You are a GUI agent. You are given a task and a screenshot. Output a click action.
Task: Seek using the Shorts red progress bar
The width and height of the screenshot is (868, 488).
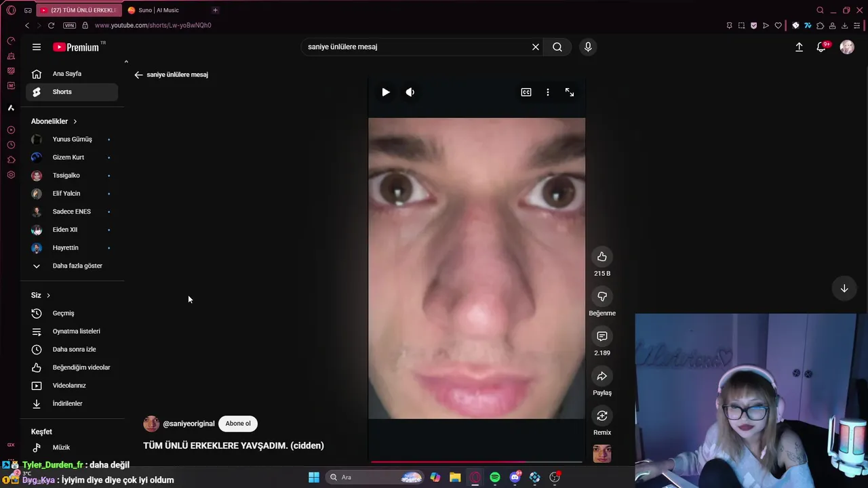477,462
